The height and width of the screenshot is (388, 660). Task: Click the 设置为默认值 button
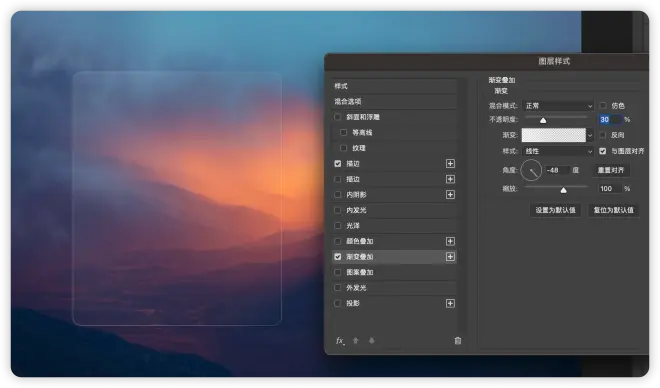click(555, 210)
